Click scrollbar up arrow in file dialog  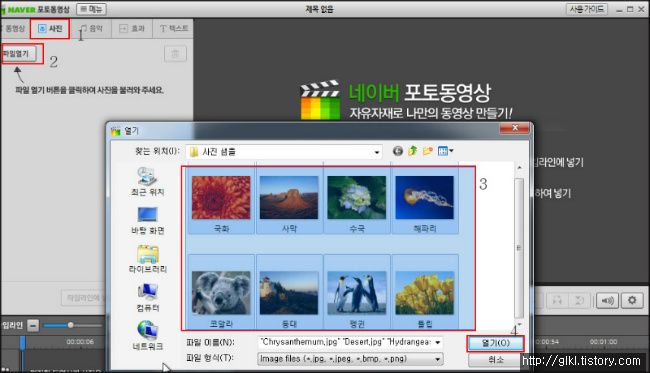coord(519,167)
